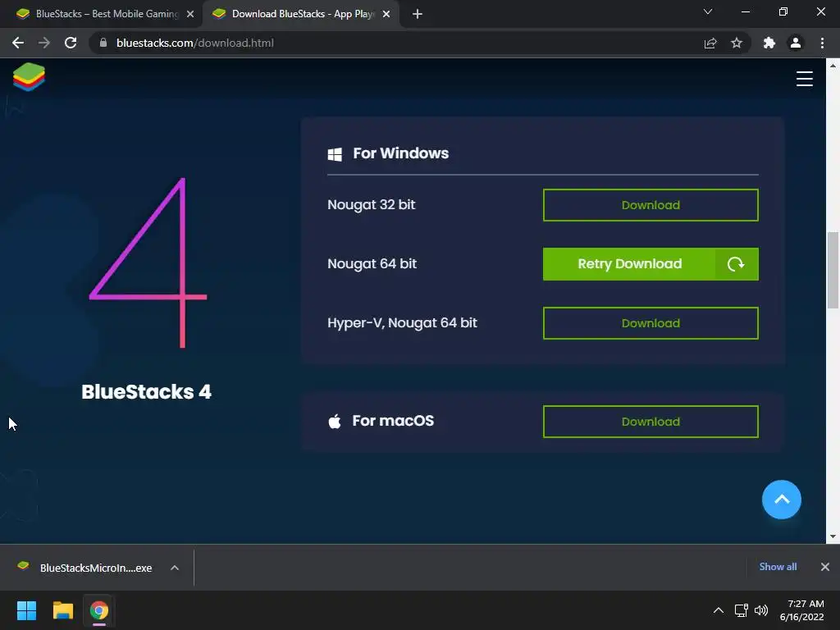The image size is (840, 630).
Task: Click the BlueStacks logo in the page header
Action: click(x=29, y=77)
